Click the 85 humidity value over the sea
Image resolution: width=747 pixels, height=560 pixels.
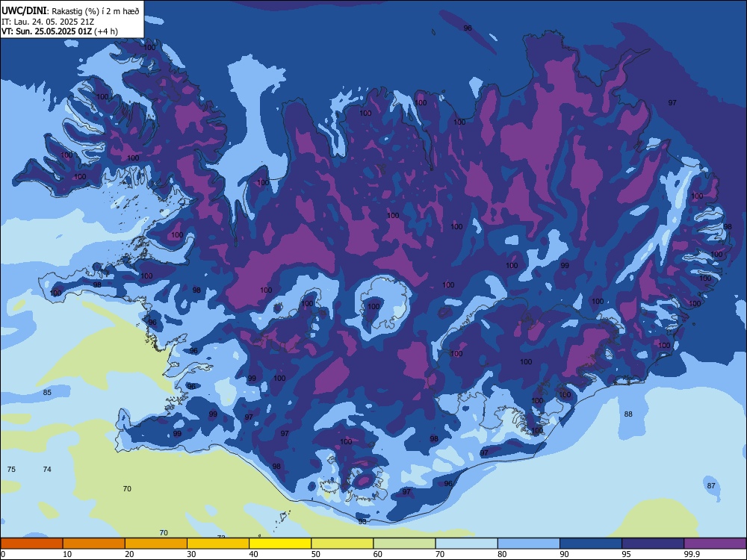pos(47,393)
